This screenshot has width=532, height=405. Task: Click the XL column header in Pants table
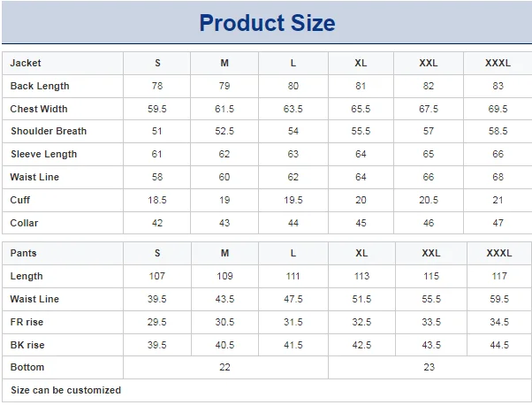click(x=361, y=253)
